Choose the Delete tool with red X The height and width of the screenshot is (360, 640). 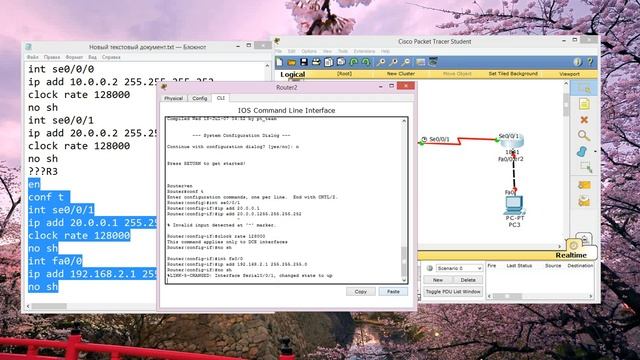(584, 120)
